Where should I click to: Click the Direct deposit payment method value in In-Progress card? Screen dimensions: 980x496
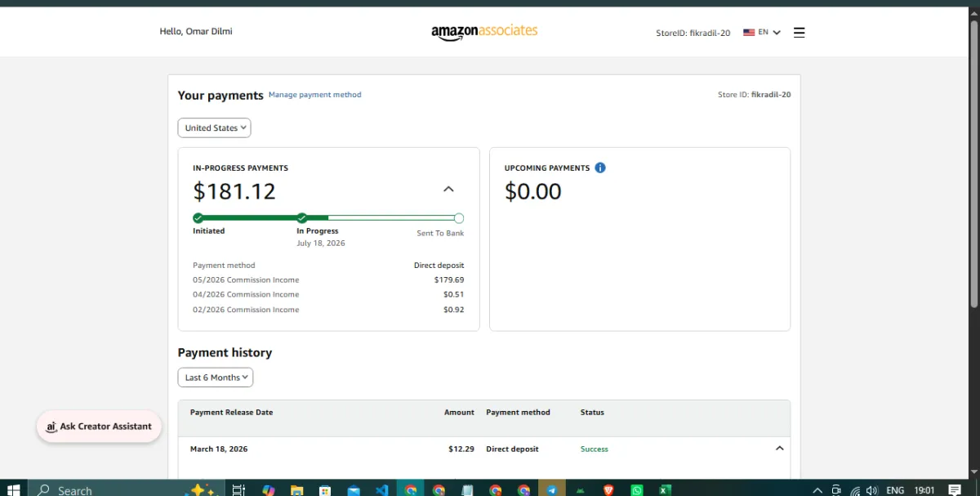pos(439,266)
